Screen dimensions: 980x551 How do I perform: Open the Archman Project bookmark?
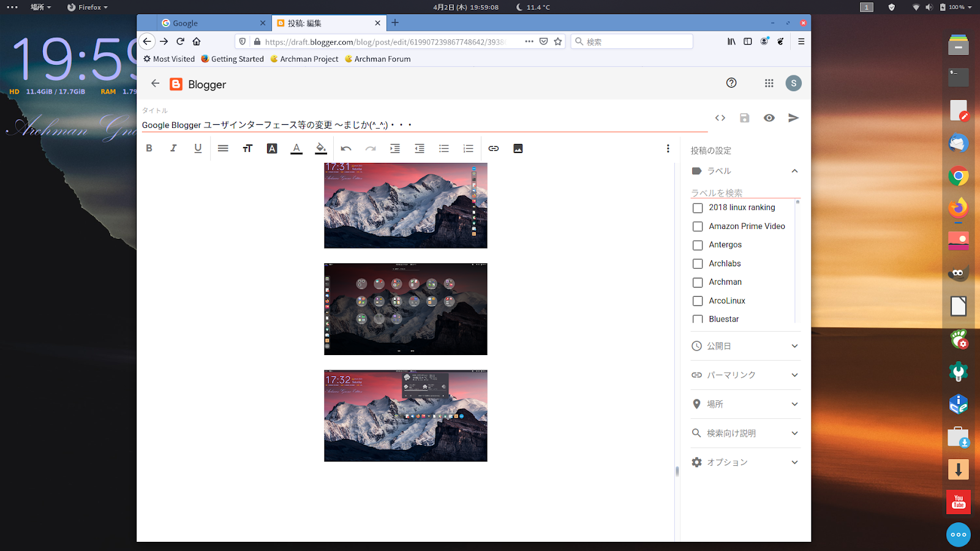(x=304, y=59)
